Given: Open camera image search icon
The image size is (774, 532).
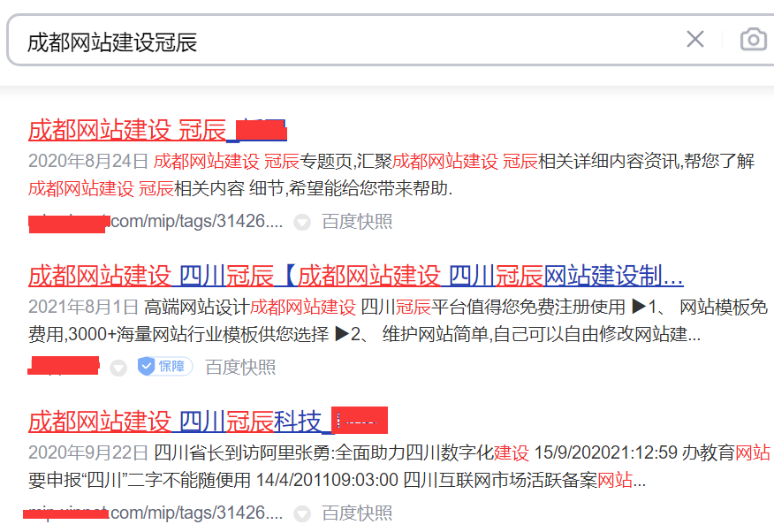Looking at the screenshot, I should click(x=754, y=39).
